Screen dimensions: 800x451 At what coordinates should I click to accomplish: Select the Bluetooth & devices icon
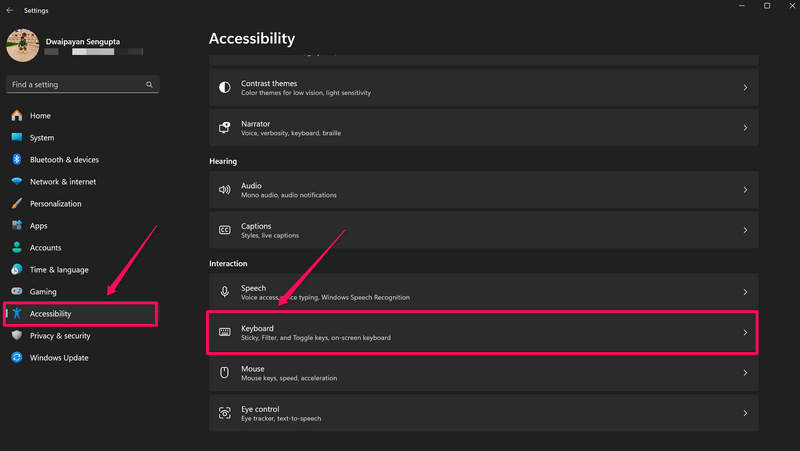(x=17, y=160)
